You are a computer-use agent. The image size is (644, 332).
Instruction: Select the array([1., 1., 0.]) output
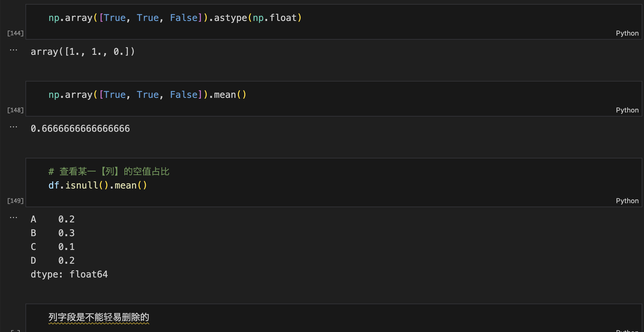pos(83,52)
